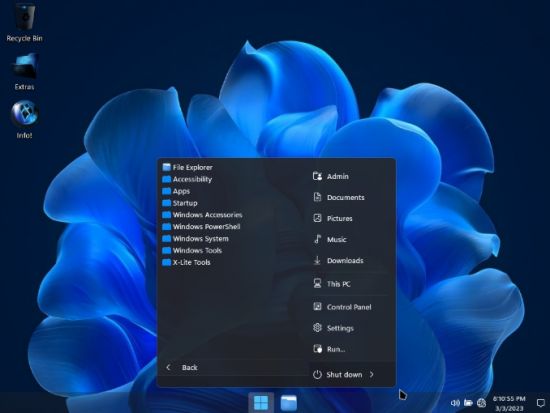Viewport: 550px width, 413px height.
Task: Open File Explorer from the taskbar
Action: pos(289,402)
